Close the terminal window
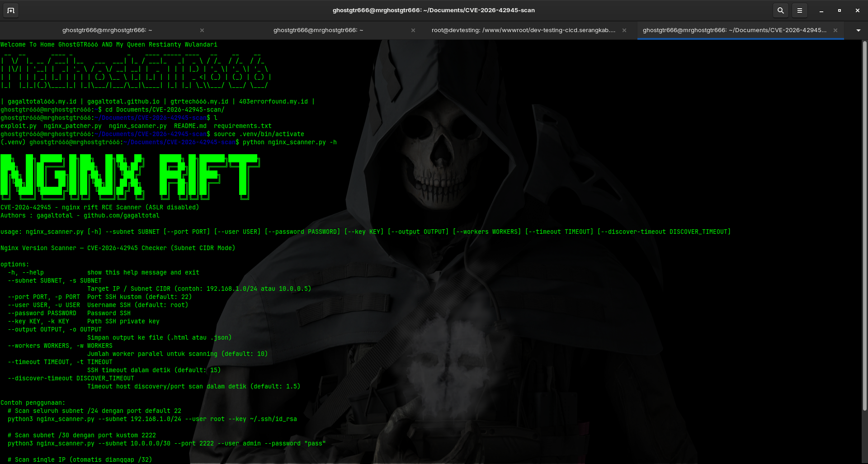This screenshot has height=464, width=868. 858,10
